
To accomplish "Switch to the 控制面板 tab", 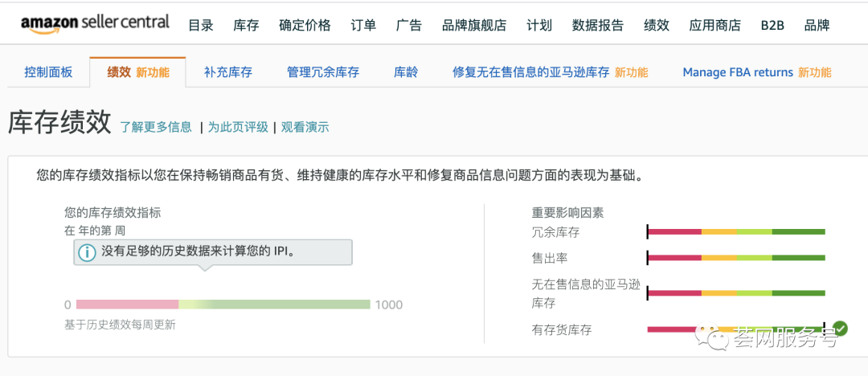I will (x=49, y=72).
